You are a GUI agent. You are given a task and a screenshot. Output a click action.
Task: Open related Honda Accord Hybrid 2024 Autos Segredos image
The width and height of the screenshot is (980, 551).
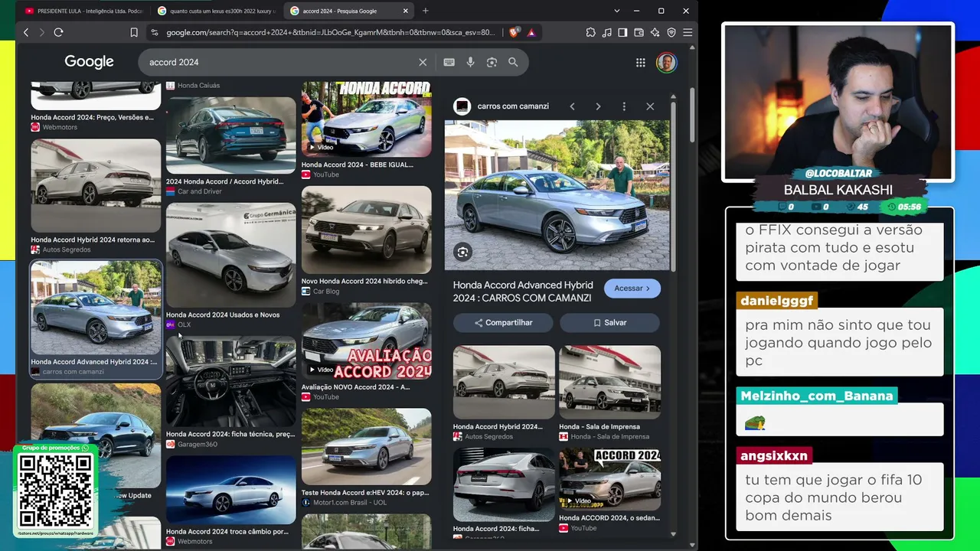(504, 383)
